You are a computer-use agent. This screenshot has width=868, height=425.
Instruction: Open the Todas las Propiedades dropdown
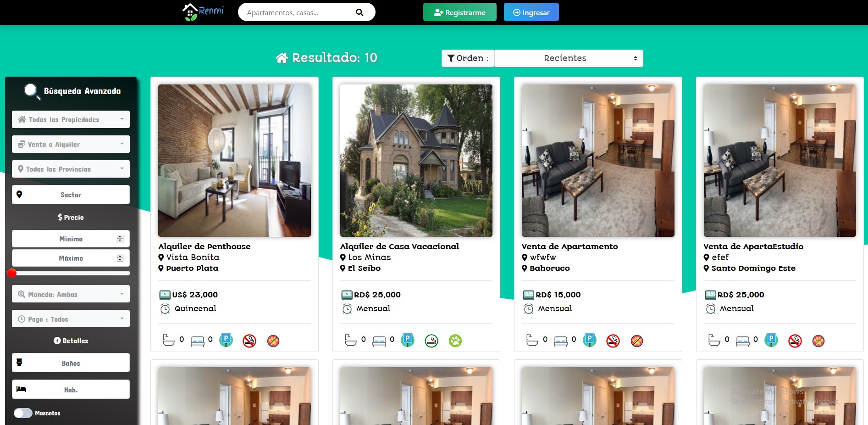coord(71,119)
